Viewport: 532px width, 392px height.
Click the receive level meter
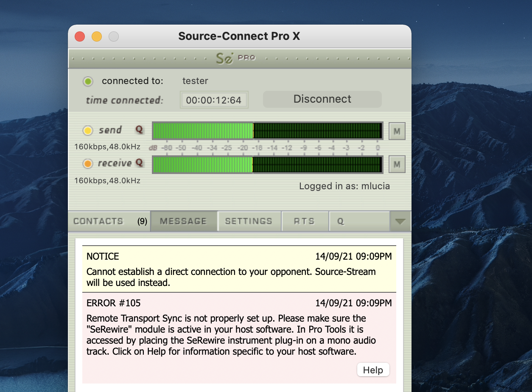[x=267, y=164]
